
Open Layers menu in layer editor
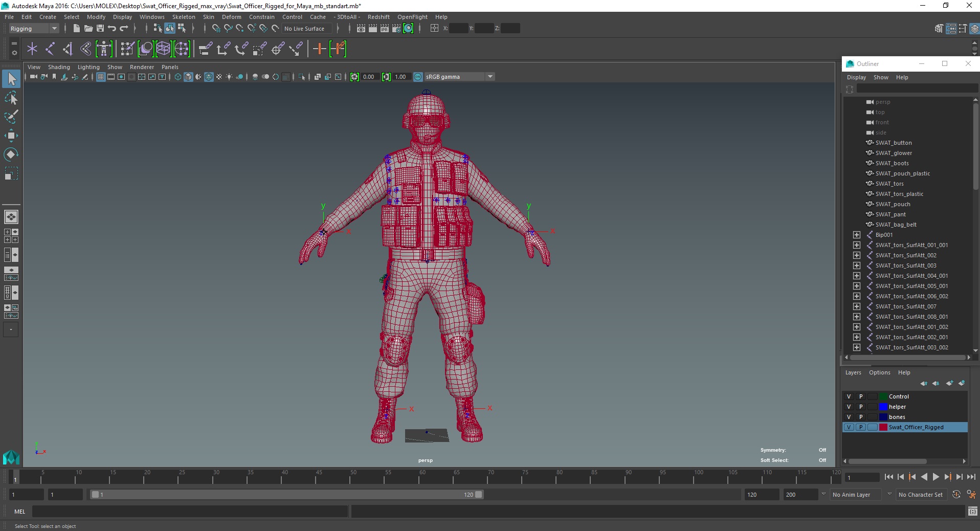click(x=853, y=372)
